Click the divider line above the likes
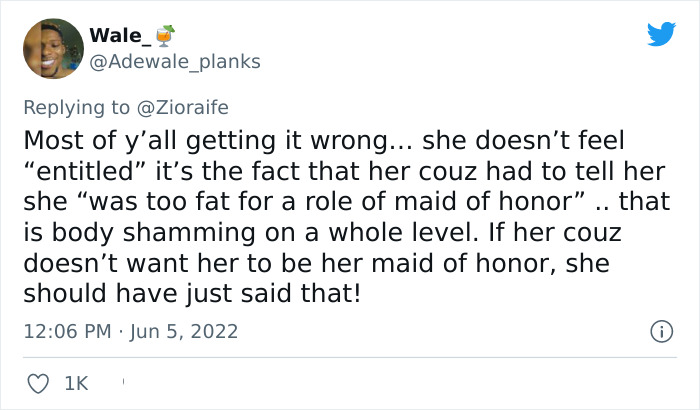Image resolution: width=700 pixels, height=410 pixels. [x=350, y=357]
